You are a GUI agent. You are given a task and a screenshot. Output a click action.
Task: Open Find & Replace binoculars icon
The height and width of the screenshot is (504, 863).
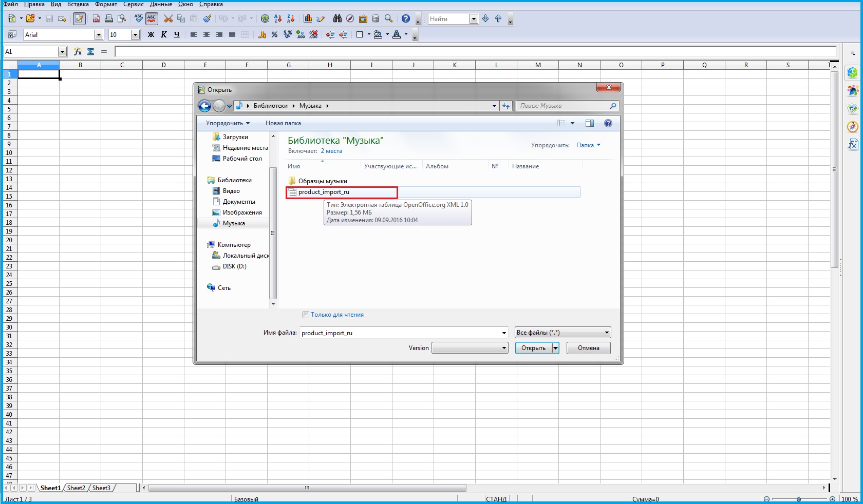point(337,19)
